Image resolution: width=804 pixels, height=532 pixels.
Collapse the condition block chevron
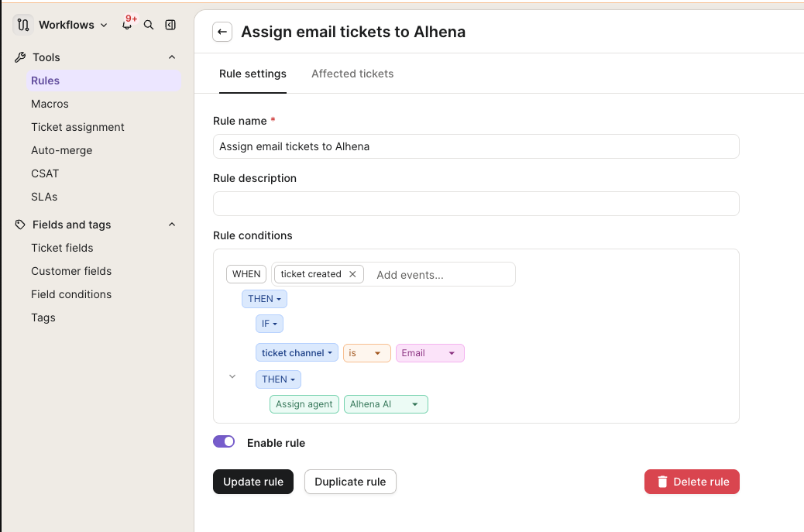232,376
